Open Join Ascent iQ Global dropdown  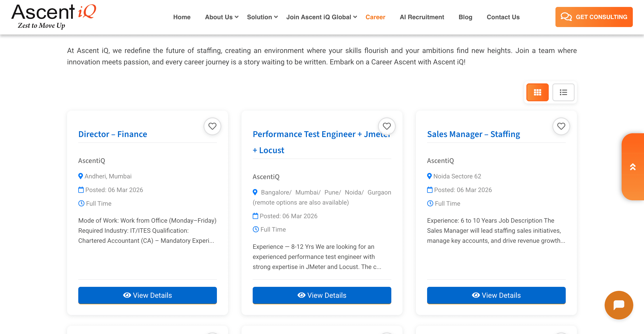(321, 17)
